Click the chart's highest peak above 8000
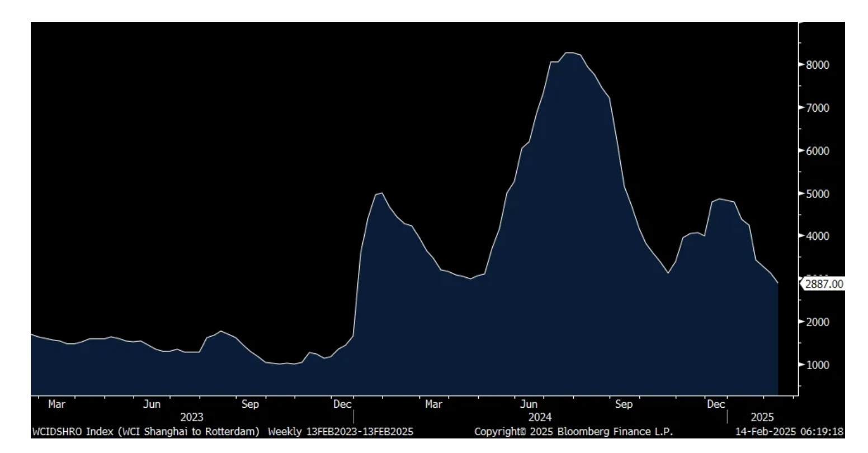The height and width of the screenshot is (453, 868). point(570,53)
